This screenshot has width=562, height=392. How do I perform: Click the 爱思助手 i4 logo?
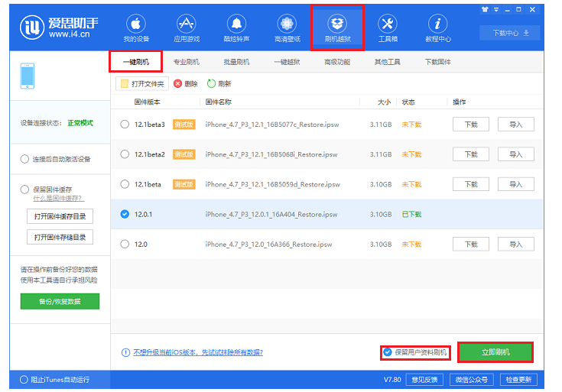tap(59, 28)
